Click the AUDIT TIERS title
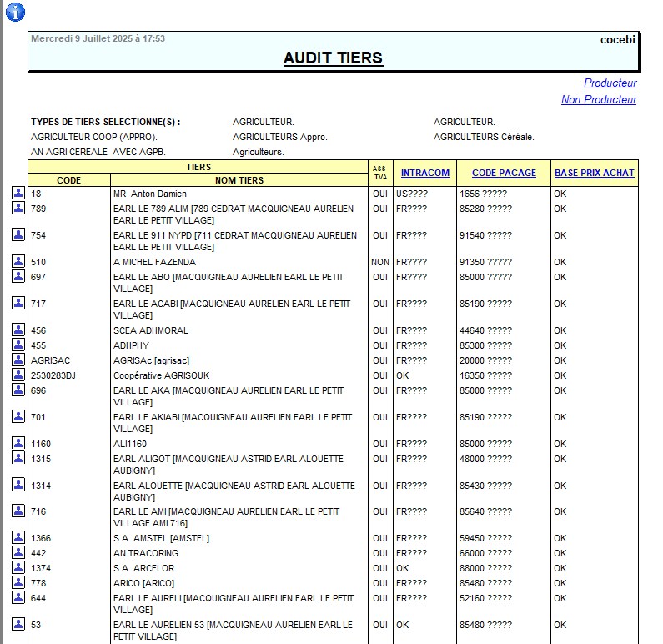The image size is (663, 644). (x=333, y=58)
